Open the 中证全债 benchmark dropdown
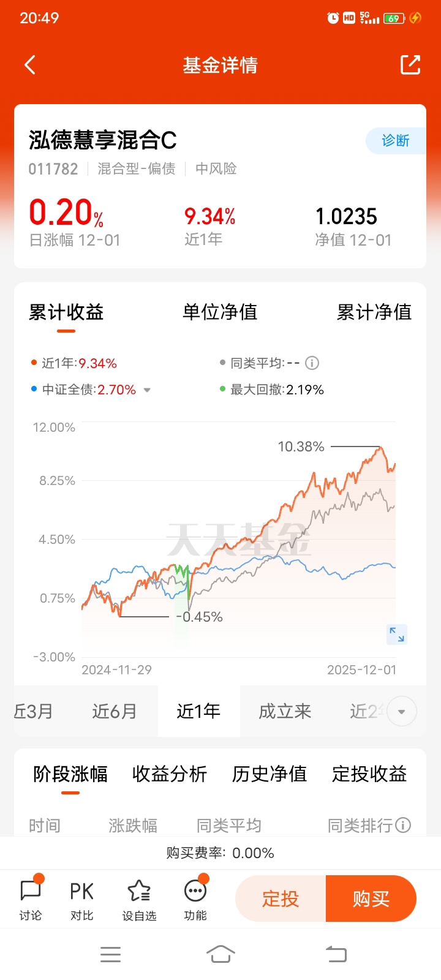This screenshot has height=980, width=441. click(147, 390)
